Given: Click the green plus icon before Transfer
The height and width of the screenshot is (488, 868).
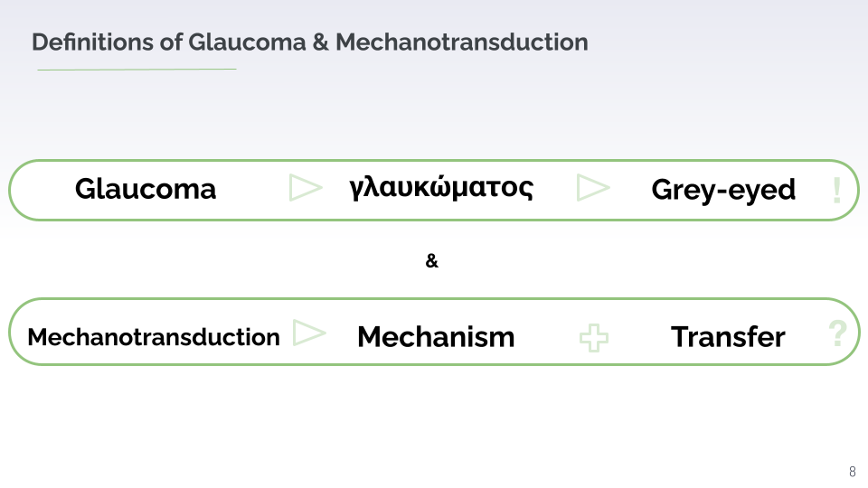Looking at the screenshot, I should click(593, 340).
